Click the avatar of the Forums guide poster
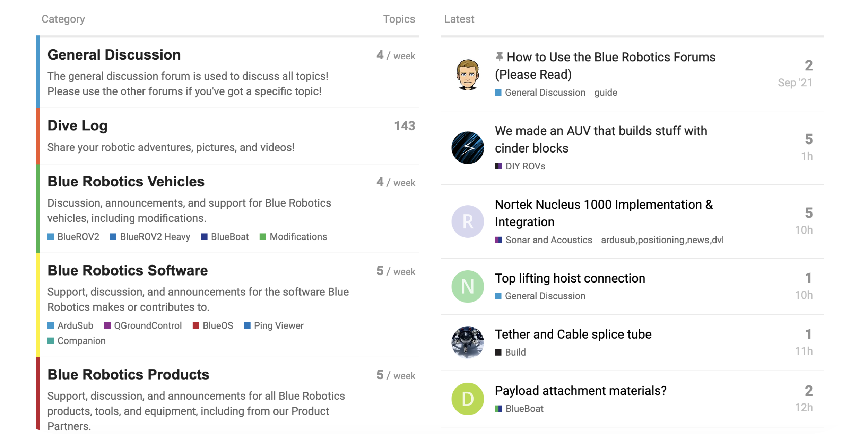This screenshot has height=434, width=868. (x=467, y=74)
